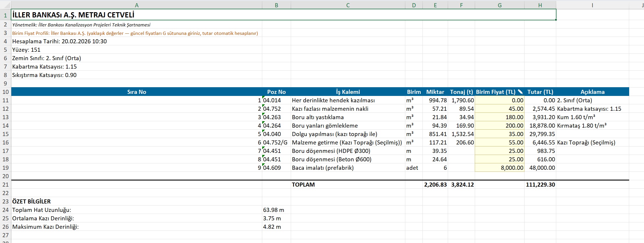This screenshot has height=243, width=644.
Task: Select Poz No cell 04.752/G
Action: (x=276, y=142)
